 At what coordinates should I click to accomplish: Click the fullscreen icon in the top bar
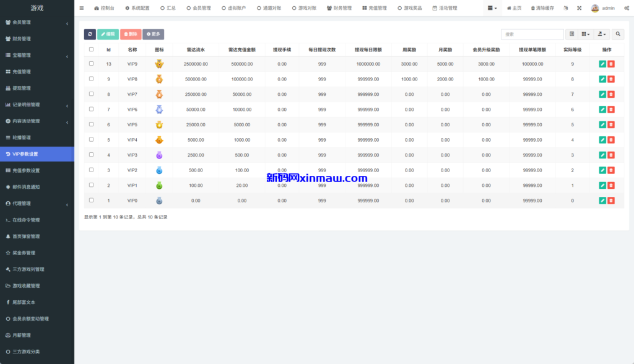tap(579, 8)
